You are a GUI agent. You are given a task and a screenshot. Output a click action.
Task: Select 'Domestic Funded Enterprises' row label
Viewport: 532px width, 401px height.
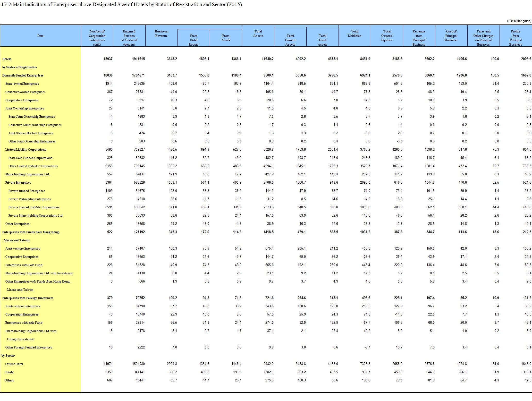tap(23, 75)
